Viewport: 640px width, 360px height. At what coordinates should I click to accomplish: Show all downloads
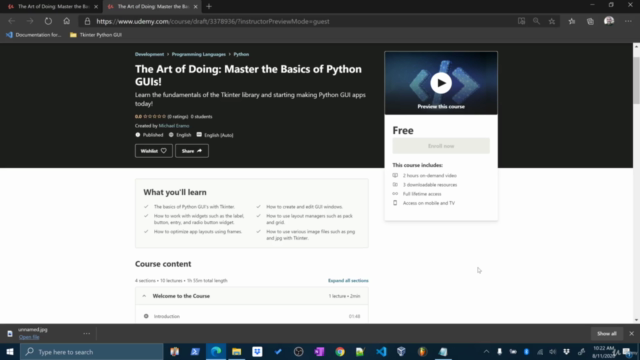tap(607, 333)
